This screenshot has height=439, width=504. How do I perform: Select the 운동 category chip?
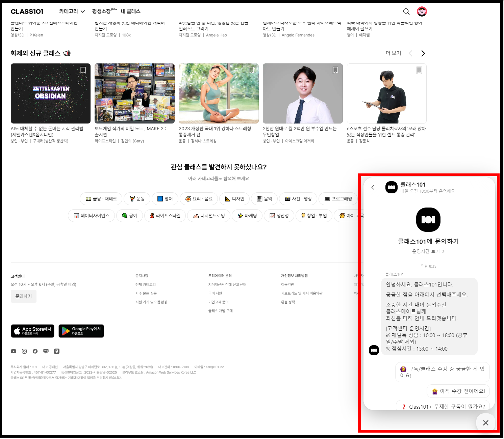tap(137, 199)
